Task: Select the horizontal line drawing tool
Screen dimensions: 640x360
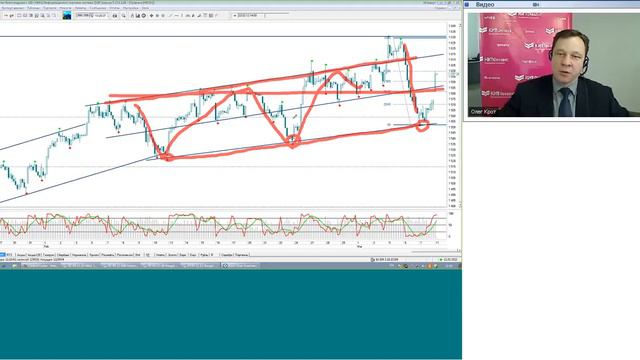Action: [176, 16]
